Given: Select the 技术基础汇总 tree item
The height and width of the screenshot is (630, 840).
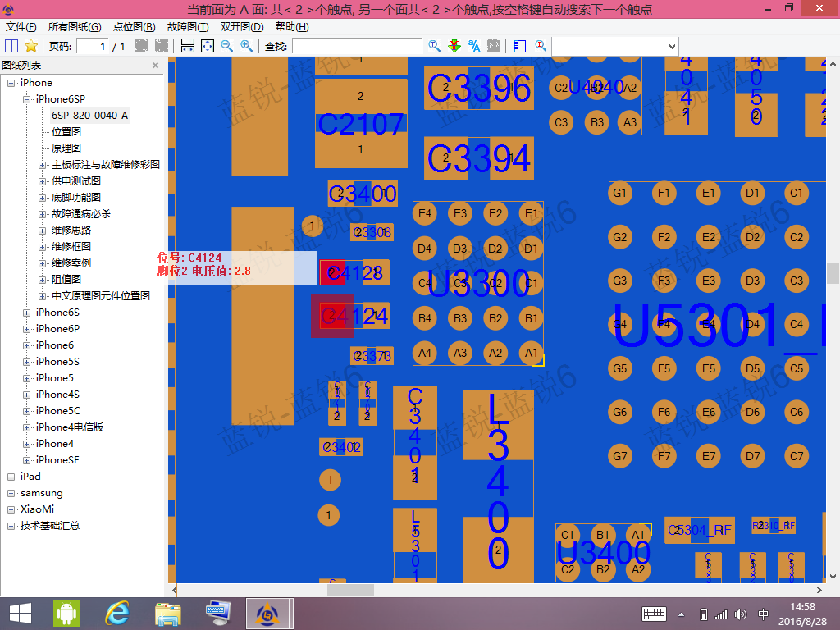Looking at the screenshot, I should click(50, 526).
